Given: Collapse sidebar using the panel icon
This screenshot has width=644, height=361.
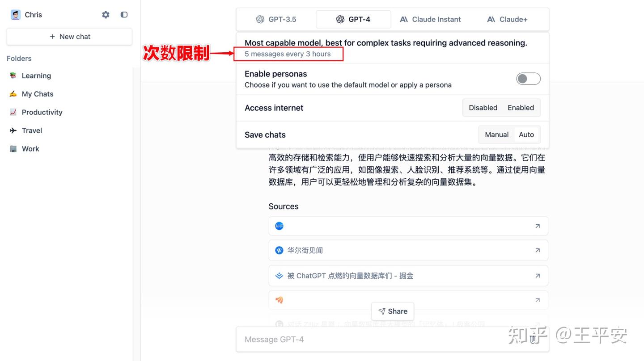Looking at the screenshot, I should click(124, 15).
